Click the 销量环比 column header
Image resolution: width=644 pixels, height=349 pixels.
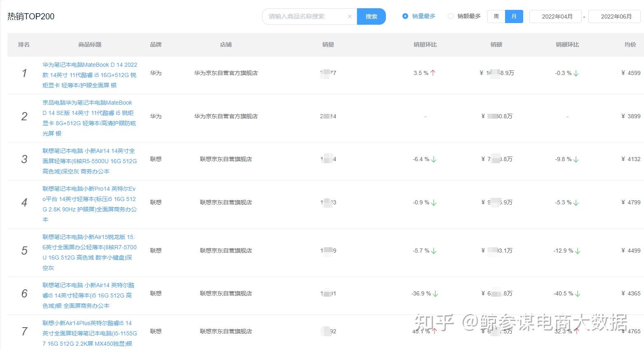[x=425, y=45]
